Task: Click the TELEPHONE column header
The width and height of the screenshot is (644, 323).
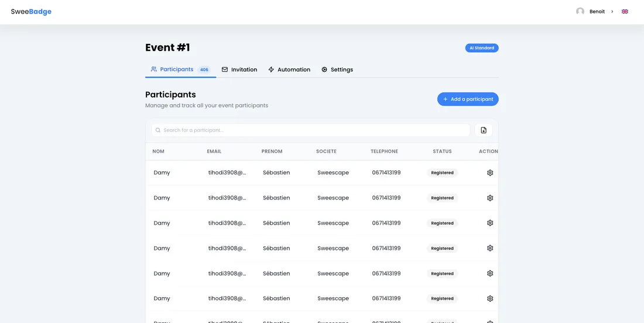Action: click(385, 152)
